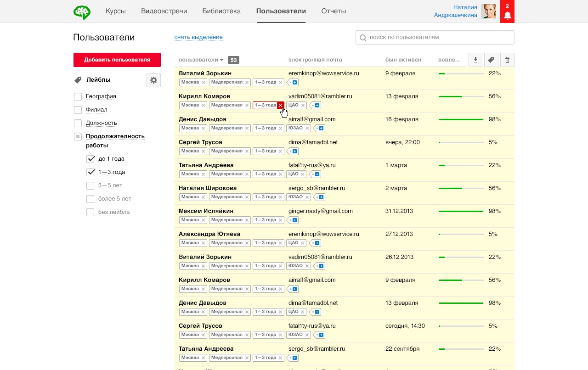Image resolution: width=588 pixels, height=370 pixels.
Task: Click the green brain logo
Action: click(x=82, y=11)
